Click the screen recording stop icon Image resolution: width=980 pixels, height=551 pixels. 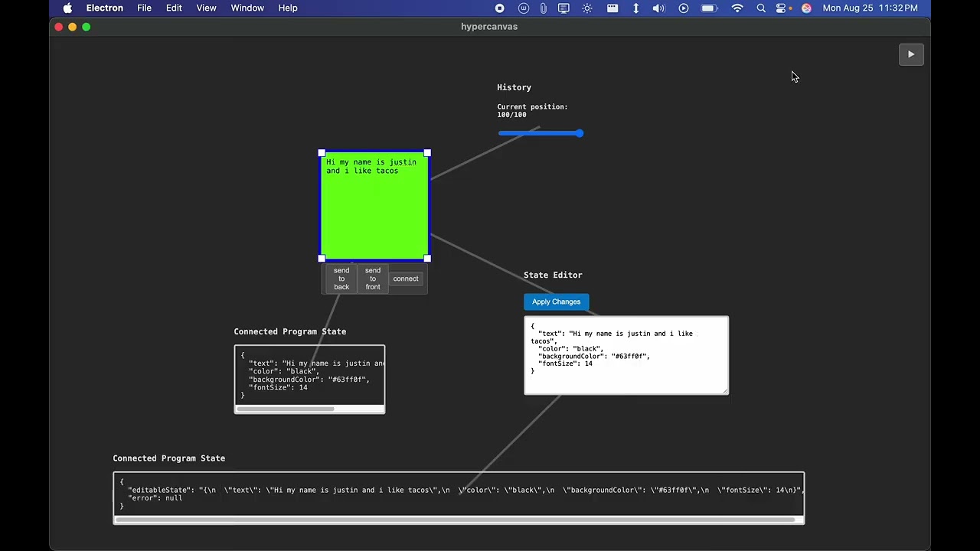500,8
